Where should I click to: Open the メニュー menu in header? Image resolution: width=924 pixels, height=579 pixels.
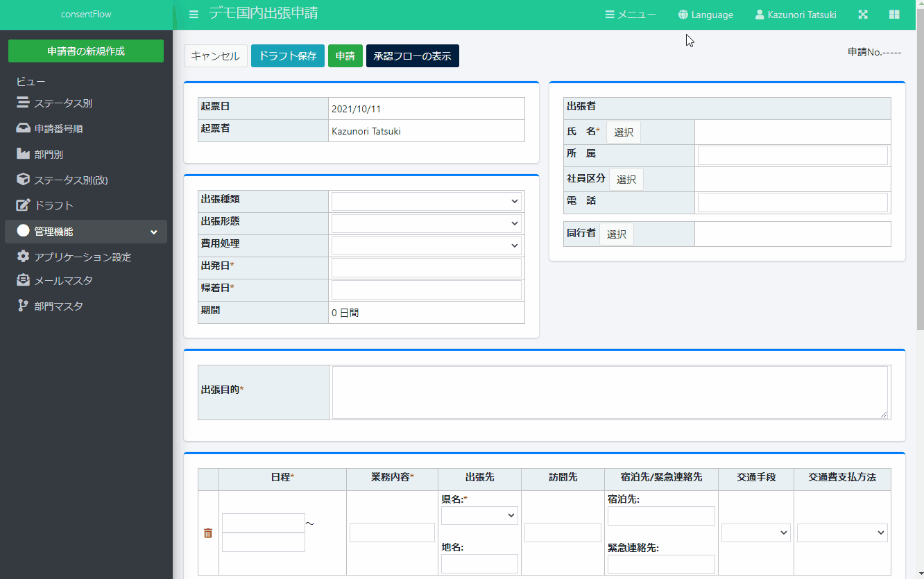(631, 15)
